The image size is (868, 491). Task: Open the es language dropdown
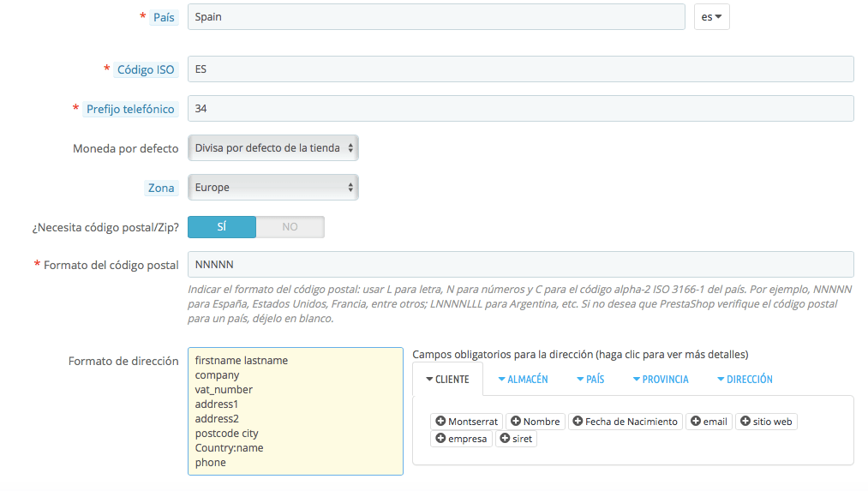(x=711, y=17)
